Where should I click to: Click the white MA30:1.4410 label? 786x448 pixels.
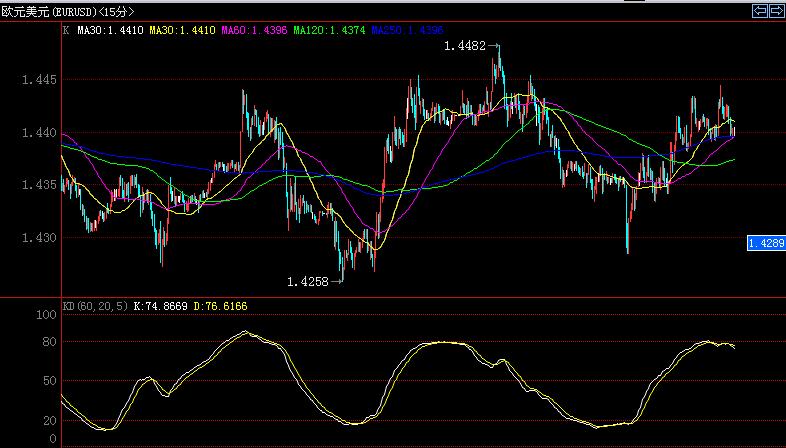click(110, 31)
